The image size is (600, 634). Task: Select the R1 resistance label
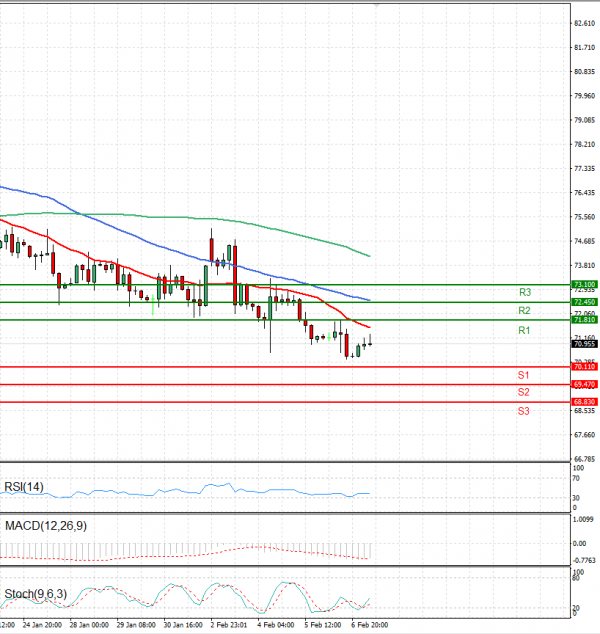[x=523, y=330]
